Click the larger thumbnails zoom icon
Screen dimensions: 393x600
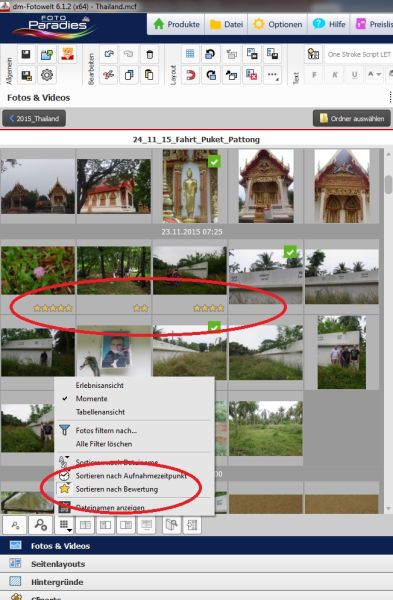tap(41, 525)
